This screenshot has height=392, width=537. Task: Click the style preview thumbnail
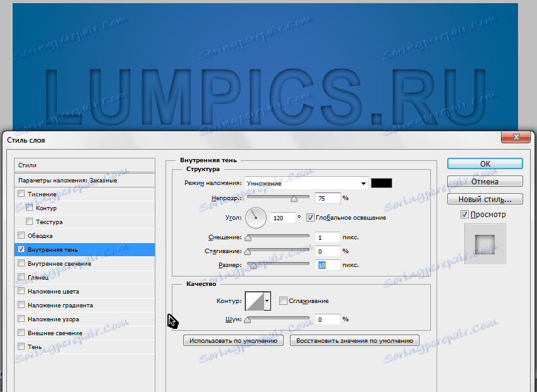485,244
